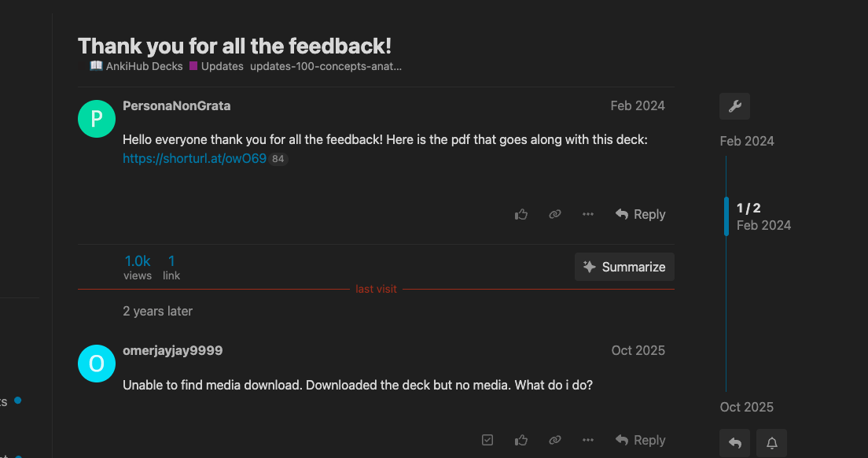Toggle topic notifications bell
868x458 pixels.
point(771,443)
